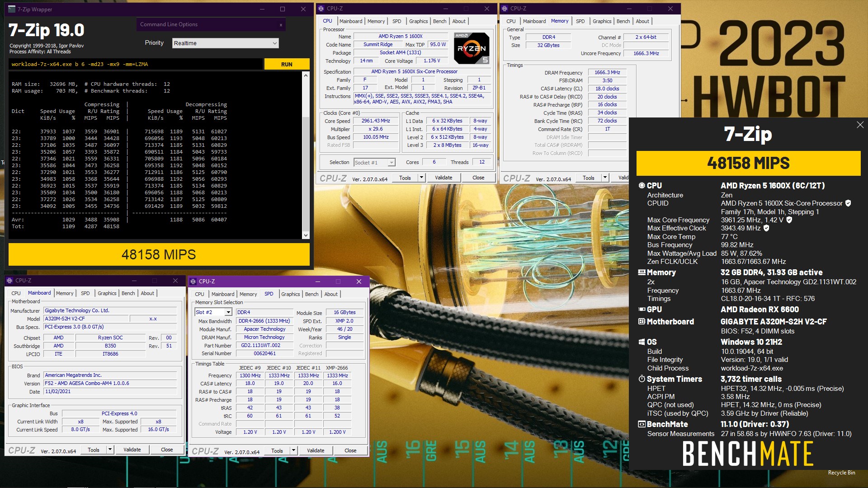868x488 pixels.
Task: Click the RUN button in 7-Zip Wrapper
Action: tap(287, 64)
